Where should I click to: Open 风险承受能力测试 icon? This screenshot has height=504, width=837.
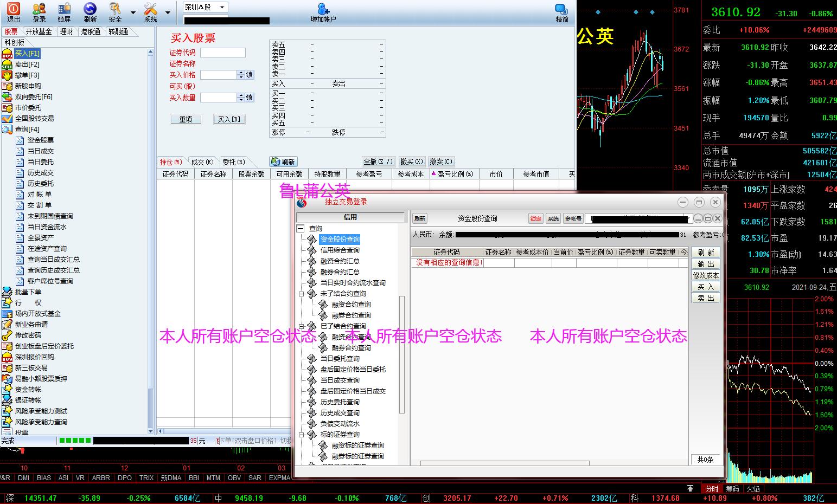point(7,411)
